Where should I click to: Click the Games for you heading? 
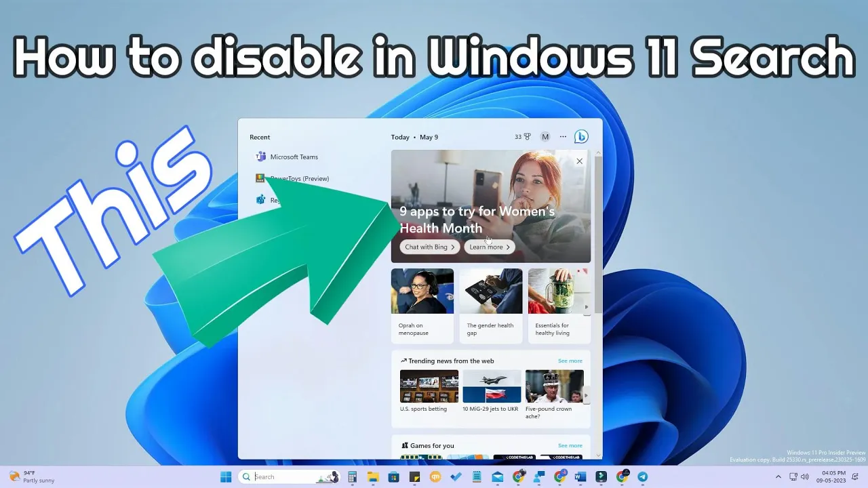click(432, 445)
